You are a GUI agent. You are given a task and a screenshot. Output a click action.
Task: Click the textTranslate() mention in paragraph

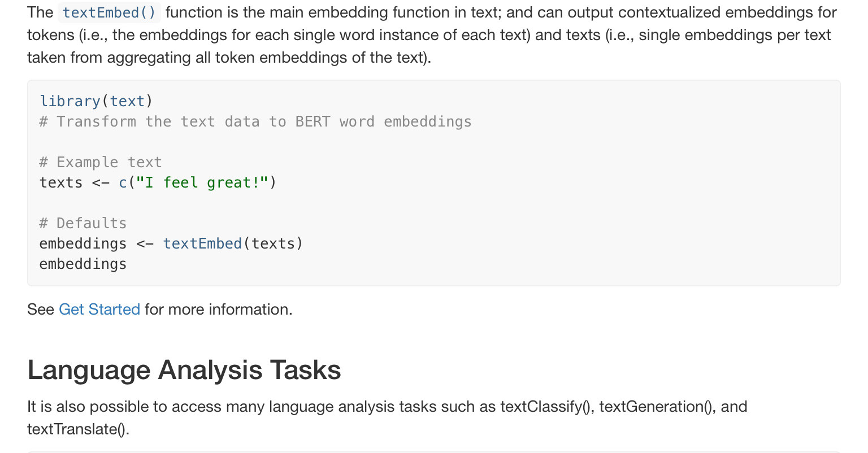[x=78, y=429]
